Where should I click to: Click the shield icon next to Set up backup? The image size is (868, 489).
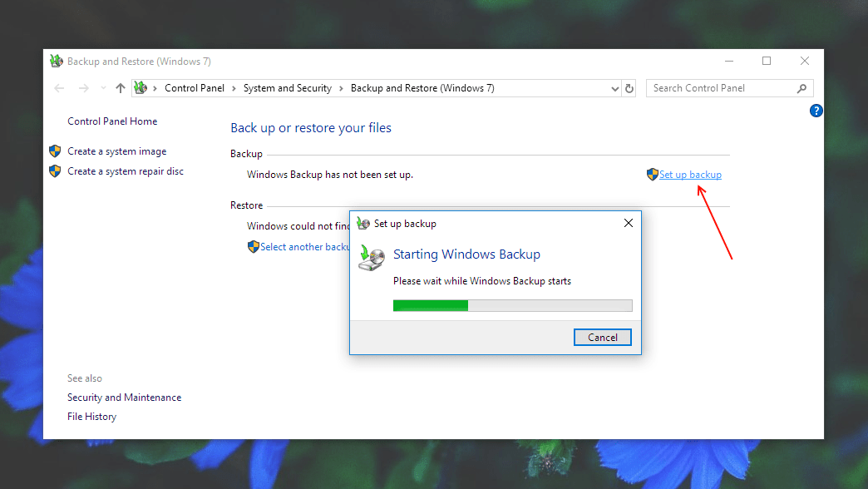tap(651, 174)
